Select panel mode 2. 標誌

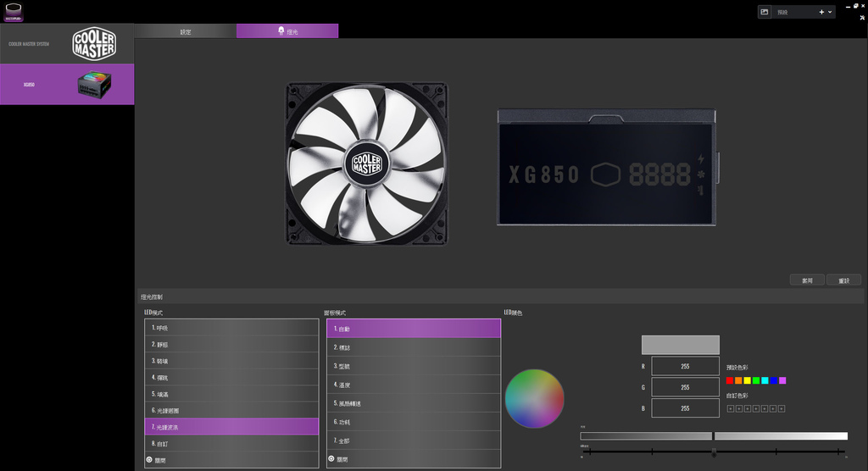click(x=414, y=347)
